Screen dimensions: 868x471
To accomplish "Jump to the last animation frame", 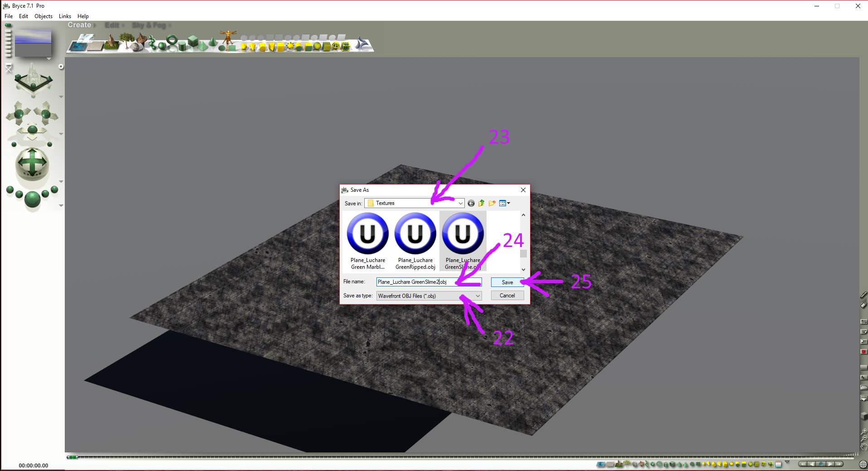I will click(x=839, y=464).
